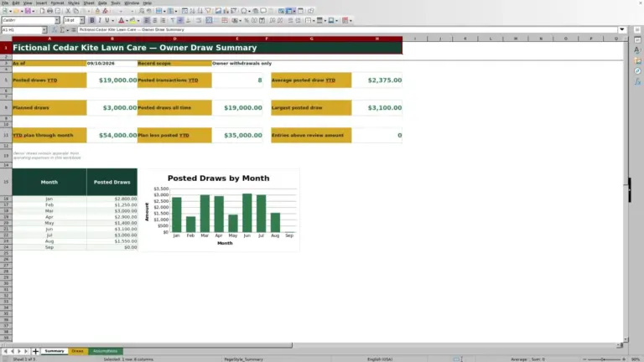This screenshot has width=644, height=362.
Task: Open the Font Size dropdown
Action: [x=81, y=20]
